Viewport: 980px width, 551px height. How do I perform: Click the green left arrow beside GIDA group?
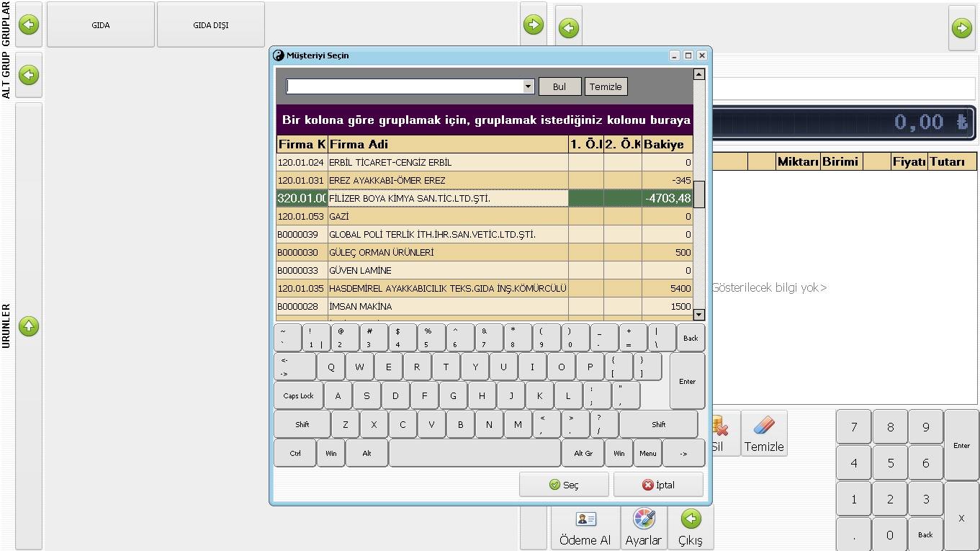[29, 24]
